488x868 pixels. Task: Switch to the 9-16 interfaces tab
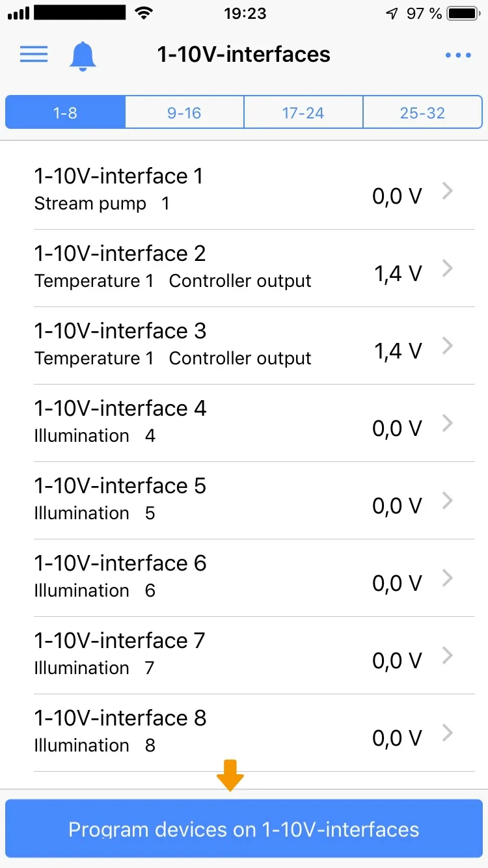pos(184,113)
